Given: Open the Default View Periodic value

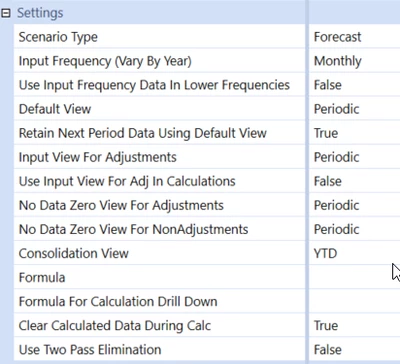Looking at the screenshot, I should pyautogui.click(x=355, y=109).
